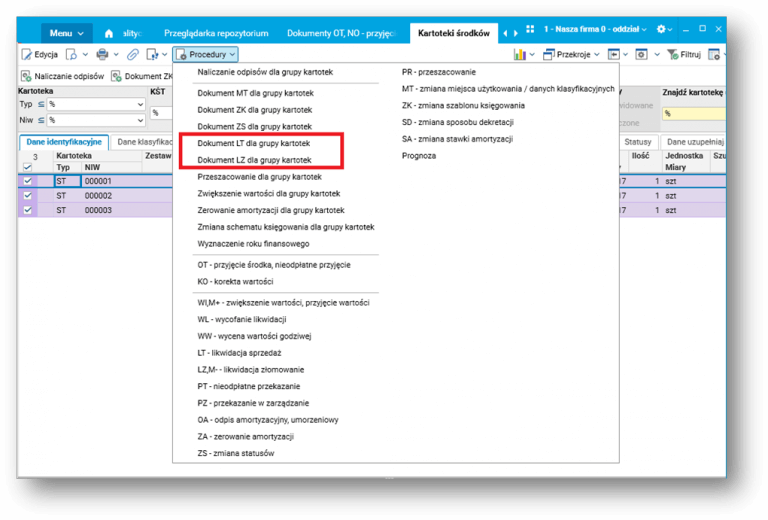Click the KŚT filter input field
This screenshot has height=520, width=768.
(x=161, y=113)
